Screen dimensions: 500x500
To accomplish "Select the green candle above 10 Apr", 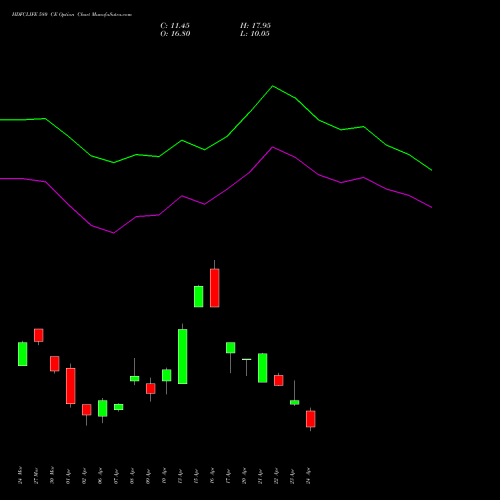I will click(167, 375).
